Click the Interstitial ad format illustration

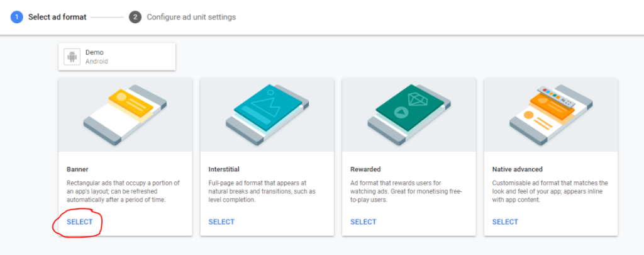pos(267,115)
